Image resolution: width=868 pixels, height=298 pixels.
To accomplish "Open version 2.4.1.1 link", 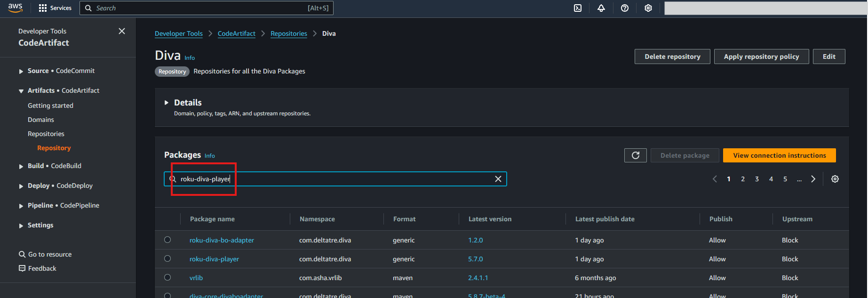I will 478,278.
